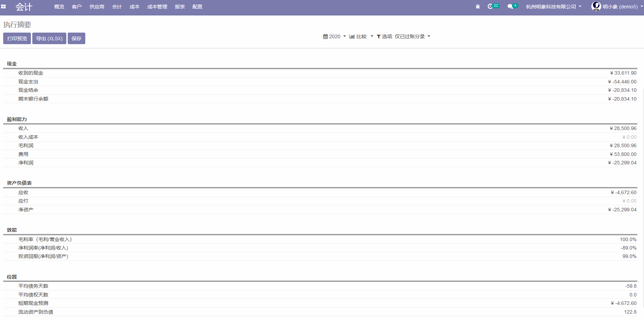Click the 打印预览 button
644x321 pixels.
click(17, 39)
